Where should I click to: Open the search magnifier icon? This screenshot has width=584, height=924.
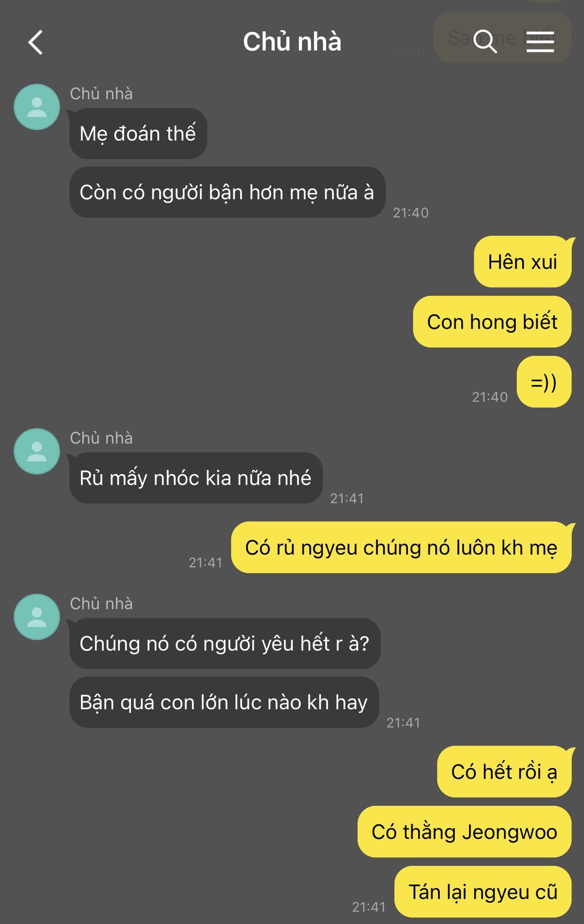[x=484, y=41]
